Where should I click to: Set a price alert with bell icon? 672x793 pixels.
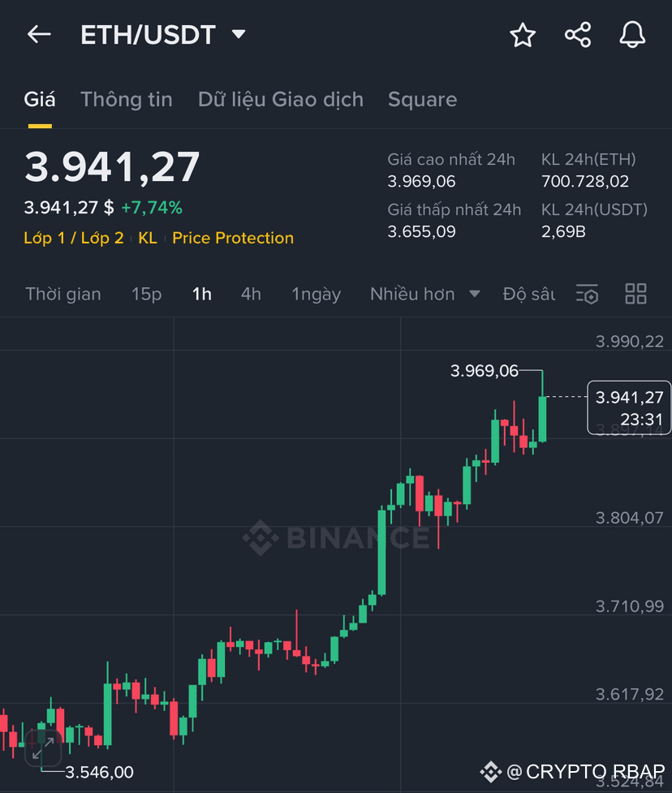point(632,35)
